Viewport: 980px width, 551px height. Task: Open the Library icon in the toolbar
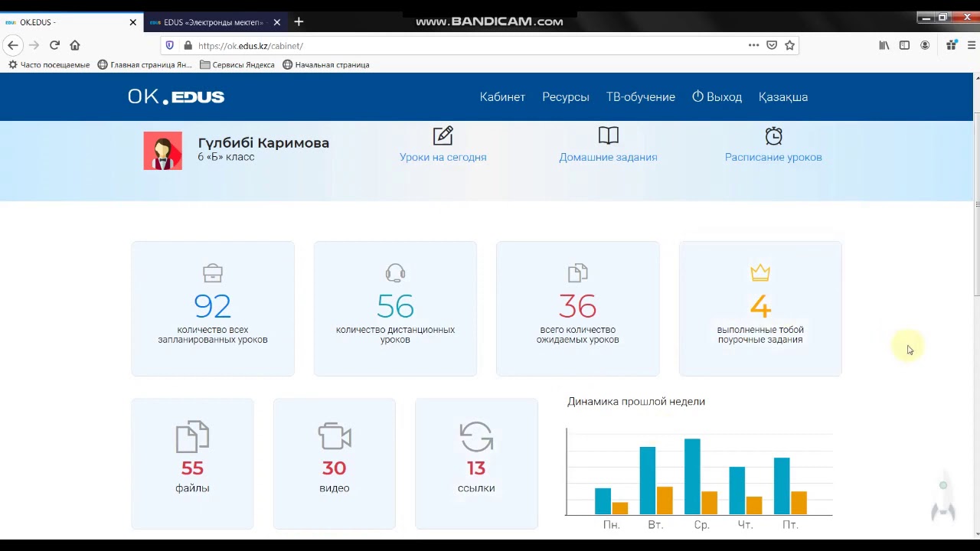[x=884, y=45]
